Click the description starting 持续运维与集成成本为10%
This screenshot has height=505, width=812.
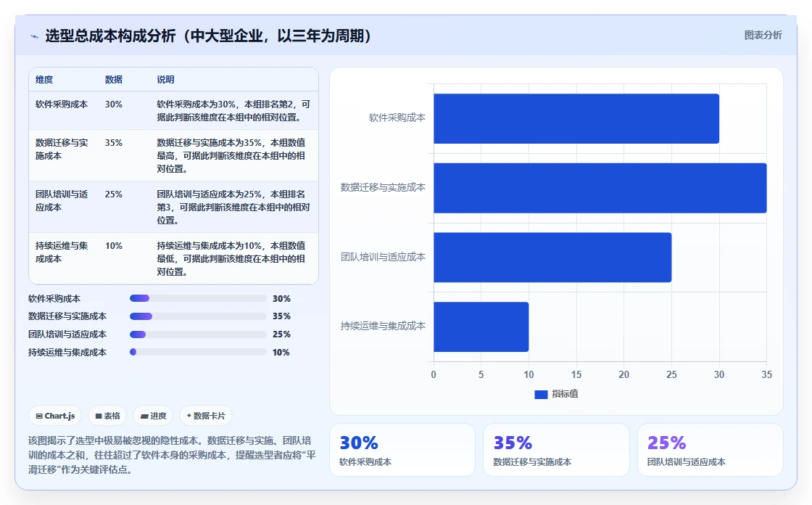click(x=231, y=259)
